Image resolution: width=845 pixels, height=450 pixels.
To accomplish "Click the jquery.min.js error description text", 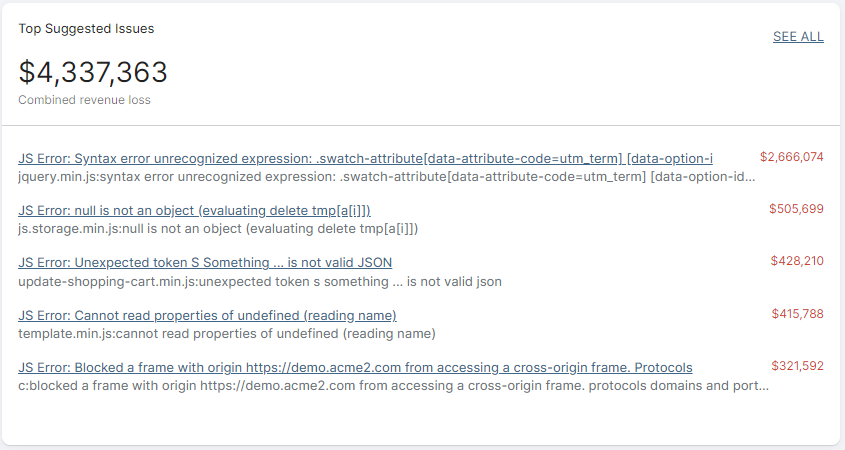I will [x=386, y=177].
